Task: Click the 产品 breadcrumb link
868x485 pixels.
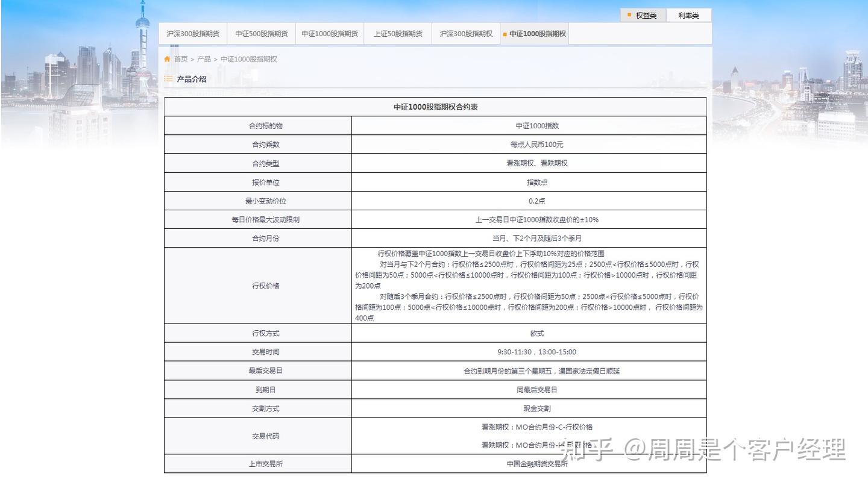Action: click(204, 58)
